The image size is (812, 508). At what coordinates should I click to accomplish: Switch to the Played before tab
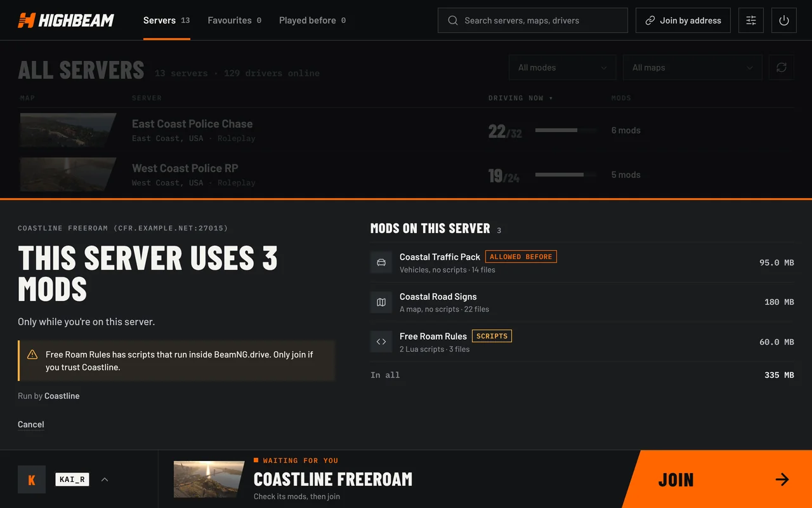click(313, 20)
